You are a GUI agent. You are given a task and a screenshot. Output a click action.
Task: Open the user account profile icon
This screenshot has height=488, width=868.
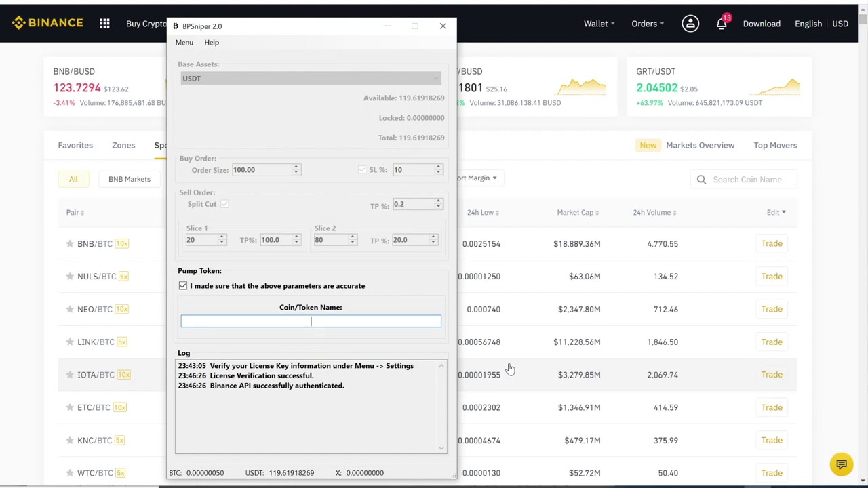point(690,24)
